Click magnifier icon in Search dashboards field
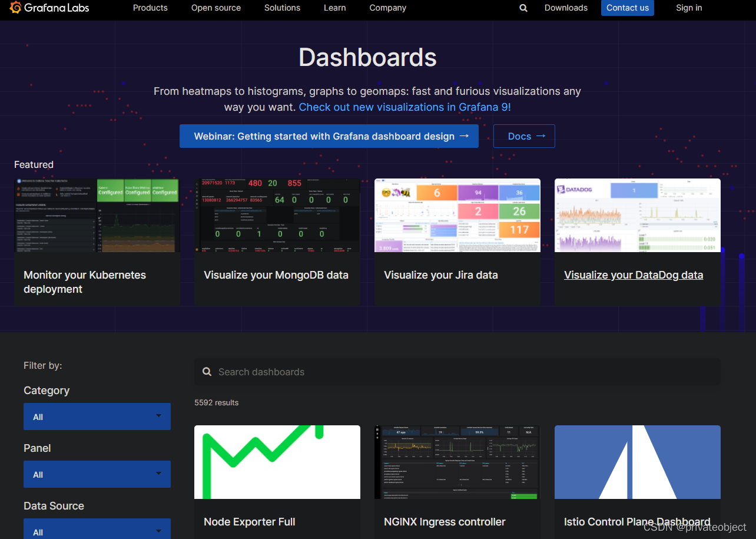756x539 pixels. point(207,372)
